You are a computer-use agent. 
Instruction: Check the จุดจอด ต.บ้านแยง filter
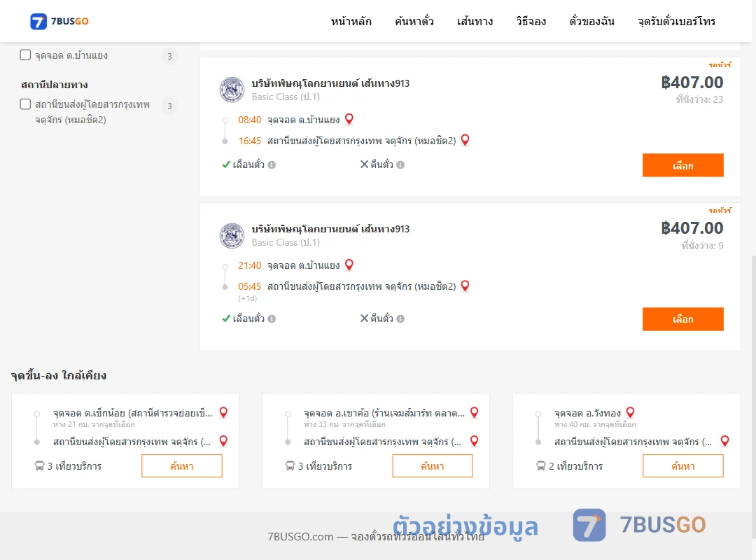click(26, 55)
